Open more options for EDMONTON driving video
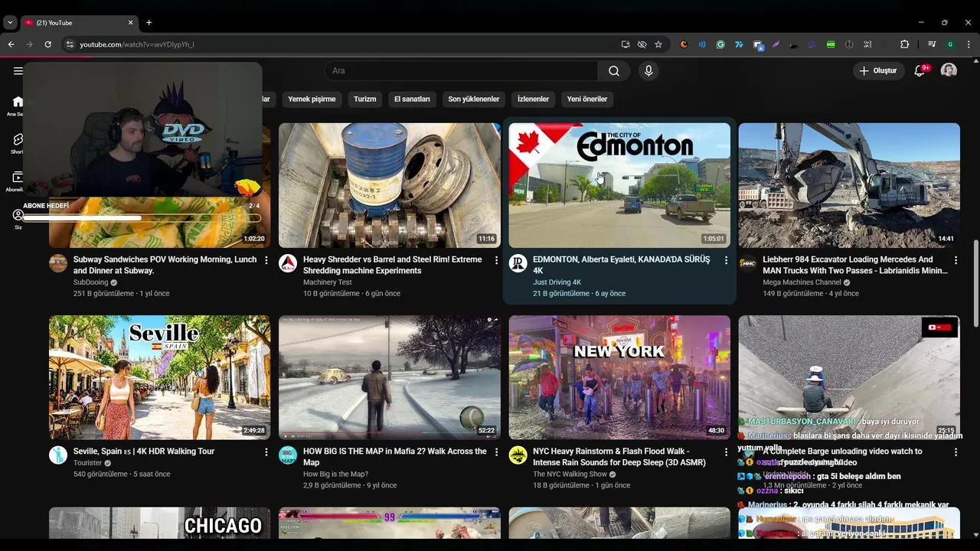The width and height of the screenshot is (980, 551). (x=726, y=260)
